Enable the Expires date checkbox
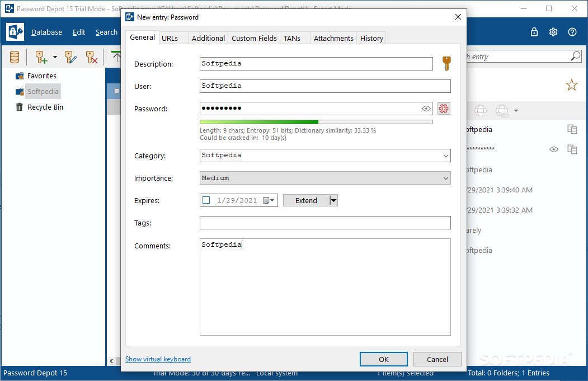The width and height of the screenshot is (588, 381). coord(206,200)
